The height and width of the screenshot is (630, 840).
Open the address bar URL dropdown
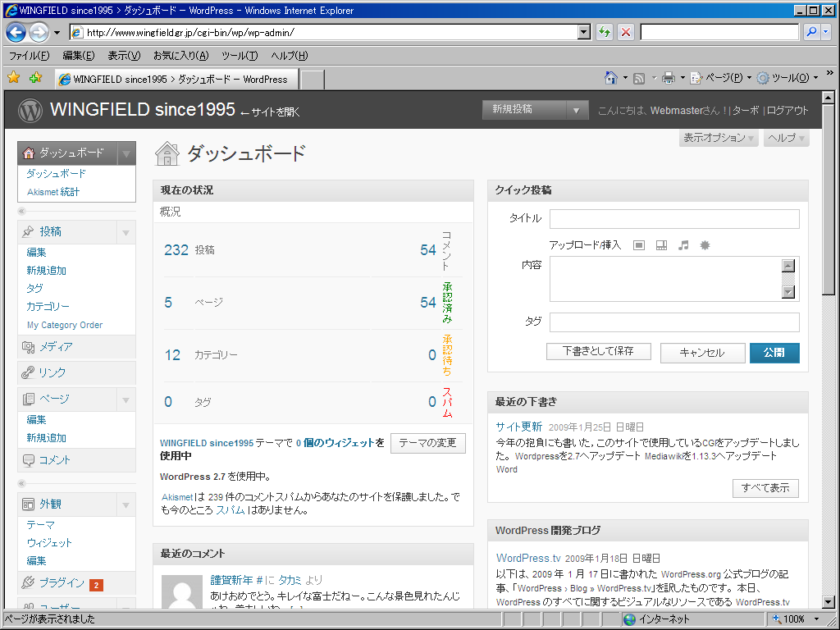click(x=584, y=32)
